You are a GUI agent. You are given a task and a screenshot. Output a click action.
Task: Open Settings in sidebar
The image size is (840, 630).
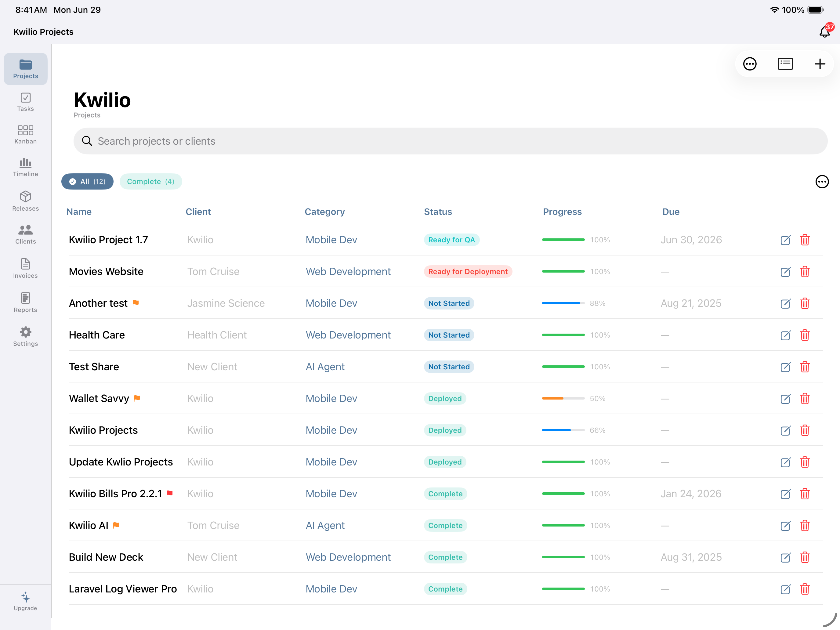click(x=25, y=336)
